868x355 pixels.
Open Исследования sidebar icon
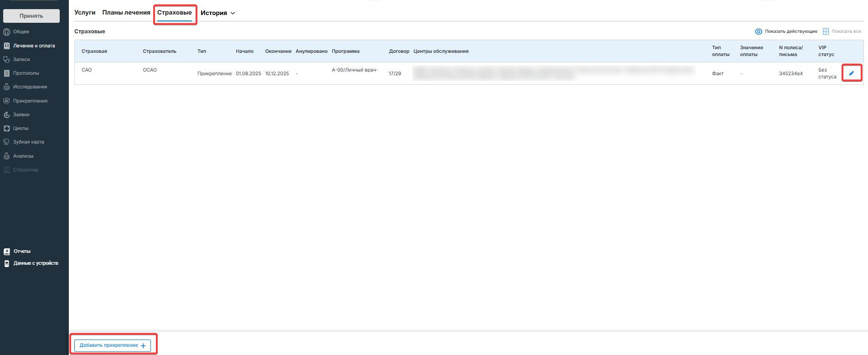click(x=6, y=87)
